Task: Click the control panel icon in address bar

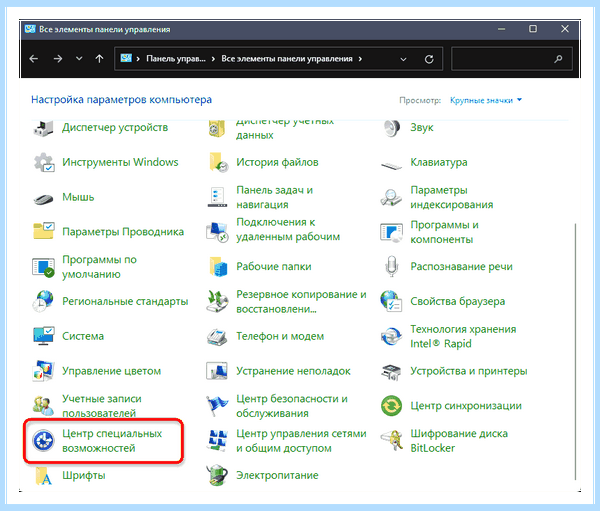Action: pos(126,58)
